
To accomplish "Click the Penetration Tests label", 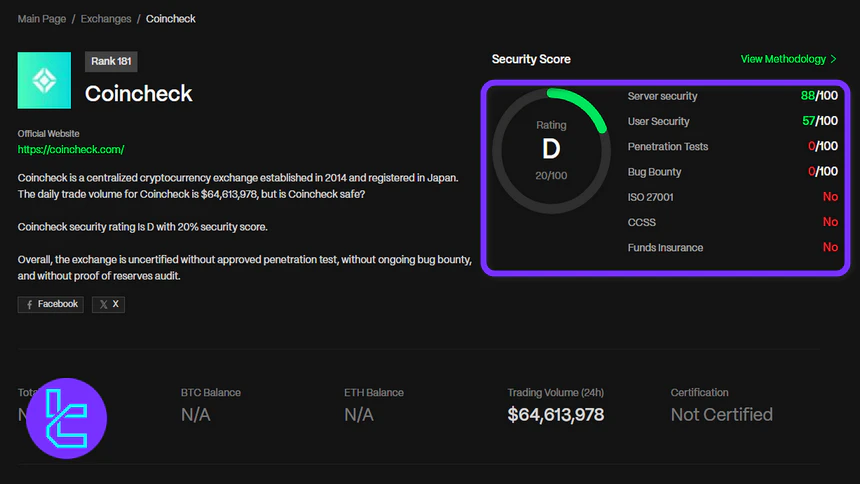I will tap(667, 147).
